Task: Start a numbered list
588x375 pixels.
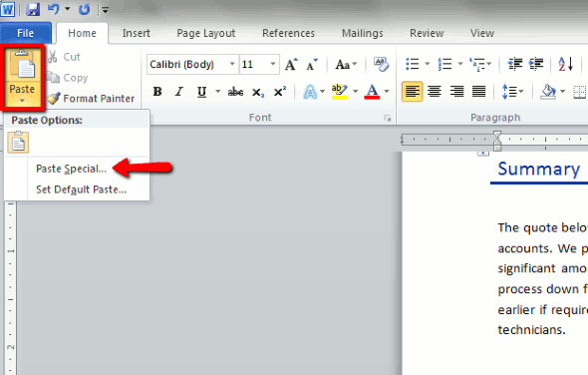Action: point(444,64)
